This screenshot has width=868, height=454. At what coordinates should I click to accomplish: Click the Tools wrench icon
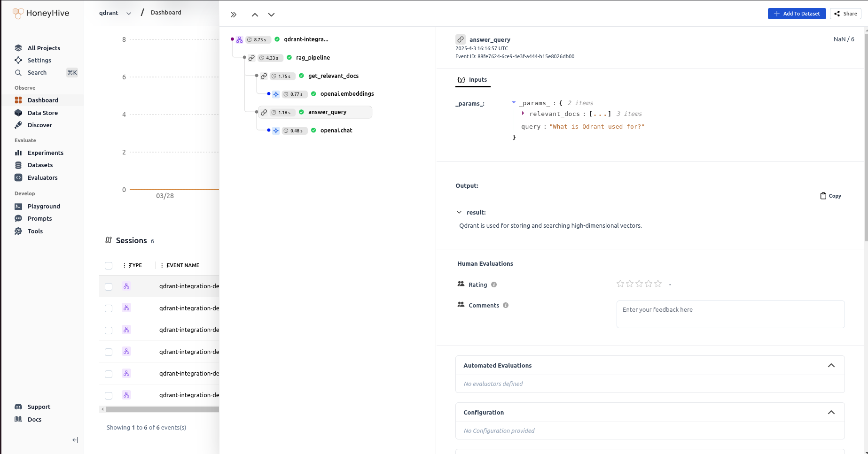point(18,231)
